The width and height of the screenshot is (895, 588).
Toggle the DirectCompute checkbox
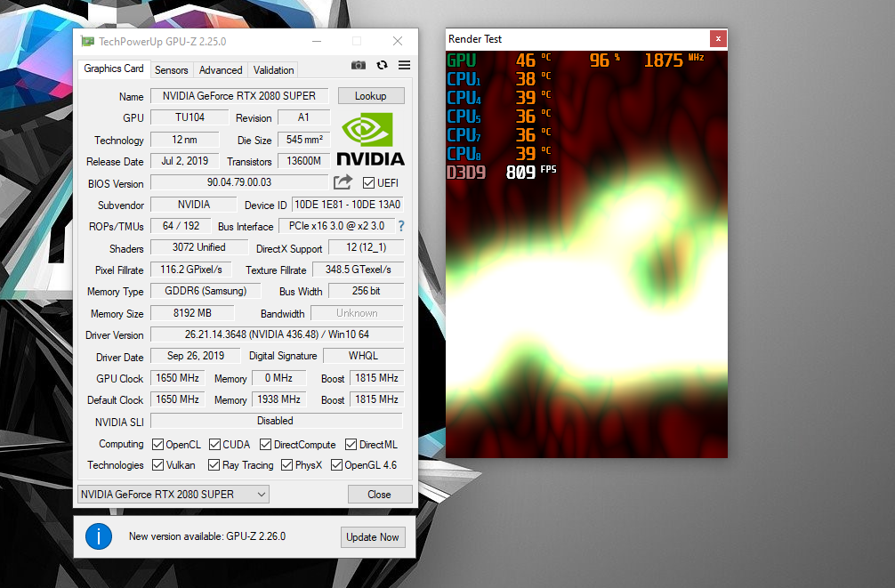[x=265, y=444]
